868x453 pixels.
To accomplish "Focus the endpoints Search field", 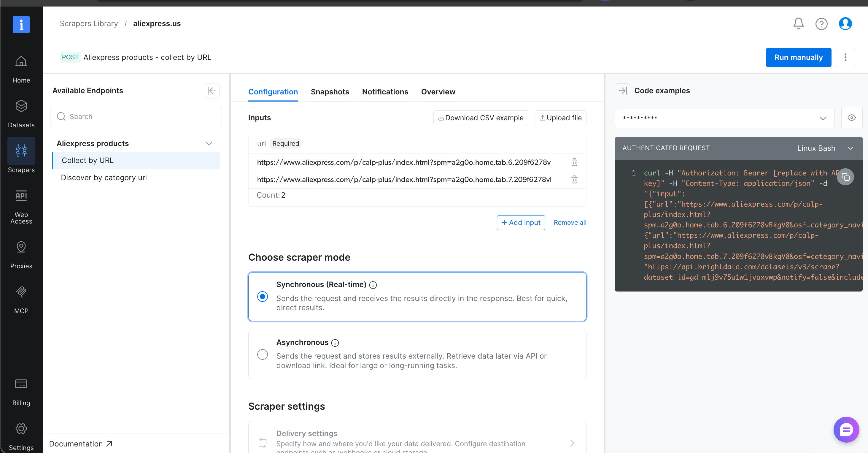I will 136,117.
